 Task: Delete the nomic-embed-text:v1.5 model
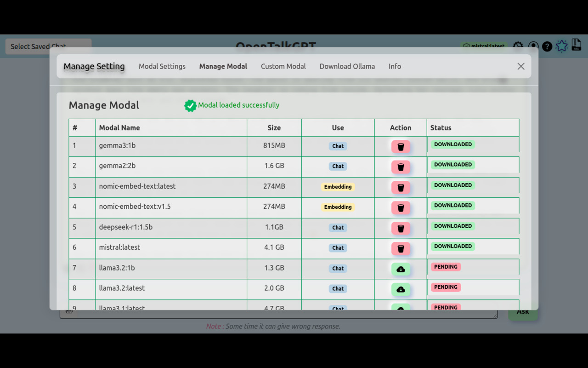click(401, 208)
